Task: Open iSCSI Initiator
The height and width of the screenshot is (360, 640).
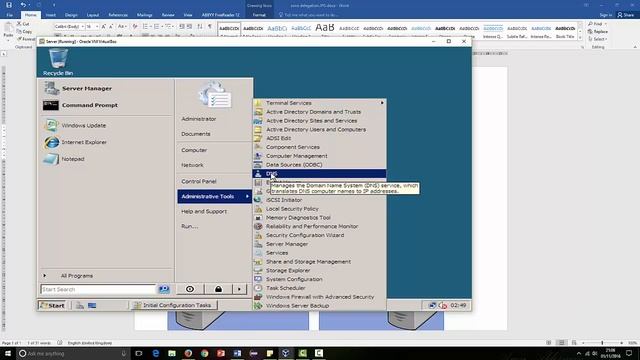Action: pos(319,200)
